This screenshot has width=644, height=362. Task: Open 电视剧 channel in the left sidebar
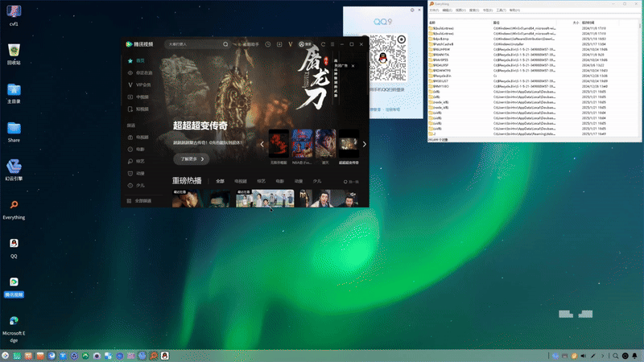[138, 138]
